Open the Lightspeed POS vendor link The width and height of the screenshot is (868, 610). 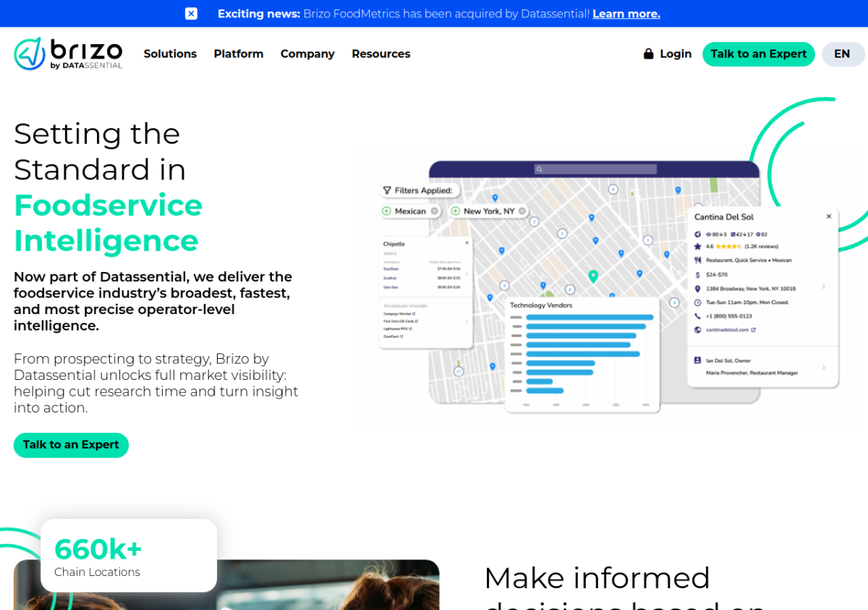[x=398, y=329]
